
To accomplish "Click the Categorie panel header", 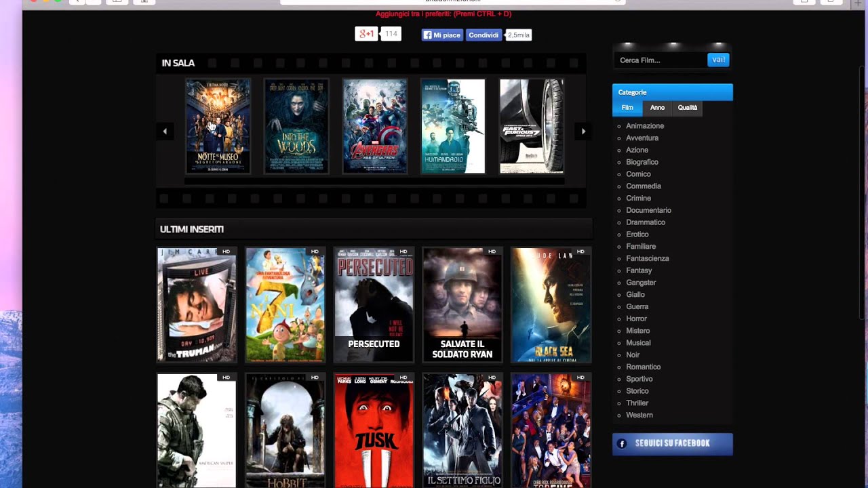I will click(x=673, y=92).
